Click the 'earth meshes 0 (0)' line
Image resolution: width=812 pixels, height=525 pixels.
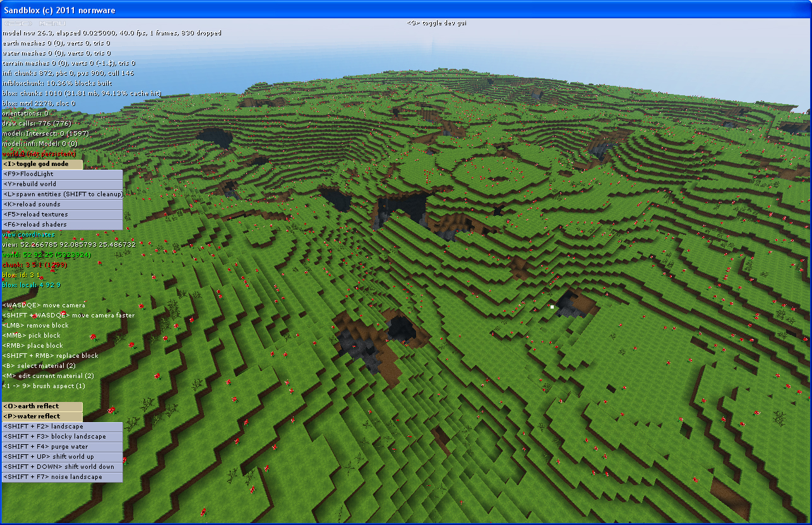(x=56, y=43)
